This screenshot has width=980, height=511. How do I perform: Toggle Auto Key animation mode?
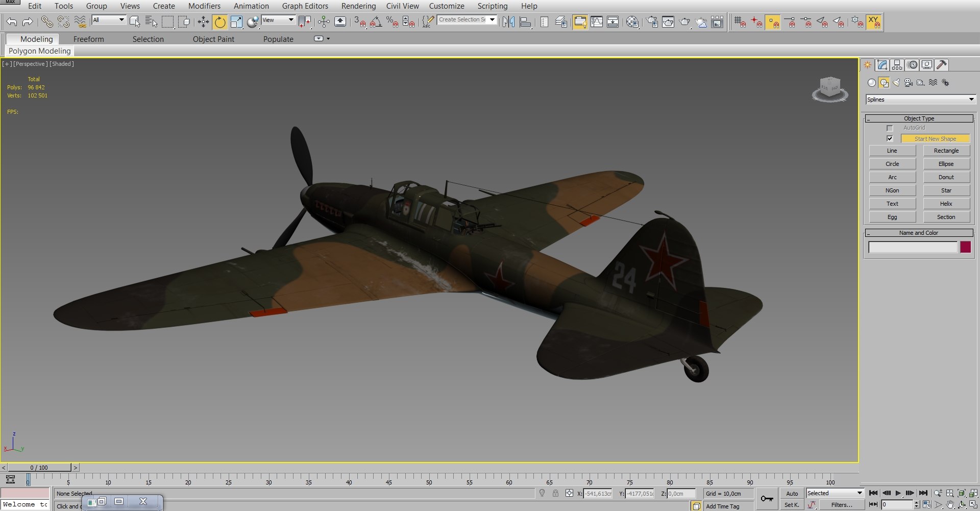[x=792, y=493]
